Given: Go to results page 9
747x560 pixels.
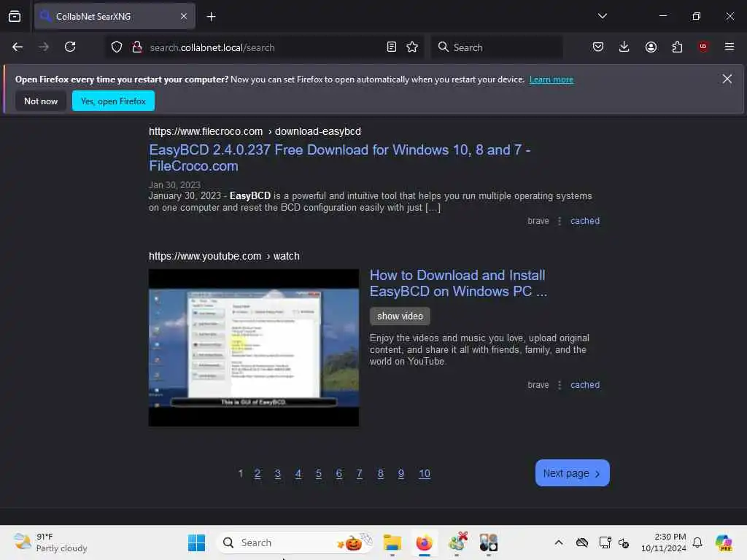Looking at the screenshot, I should pyautogui.click(x=401, y=473).
